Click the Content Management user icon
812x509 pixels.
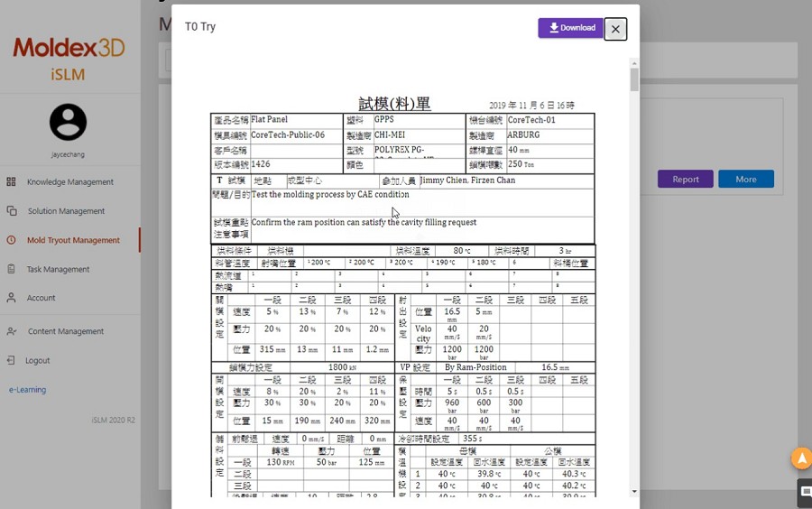[x=12, y=331]
